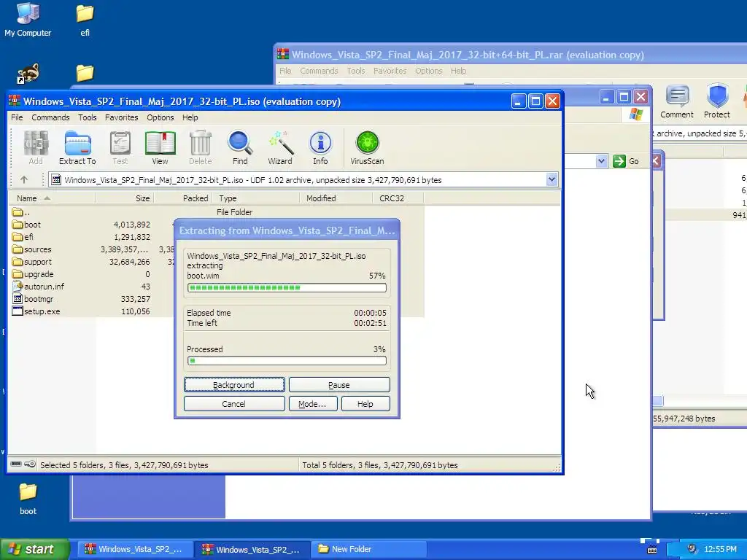The width and height of the screenshot is (747, 560).
Task: Click the Test toolbar icon
Action: [120, 147]
